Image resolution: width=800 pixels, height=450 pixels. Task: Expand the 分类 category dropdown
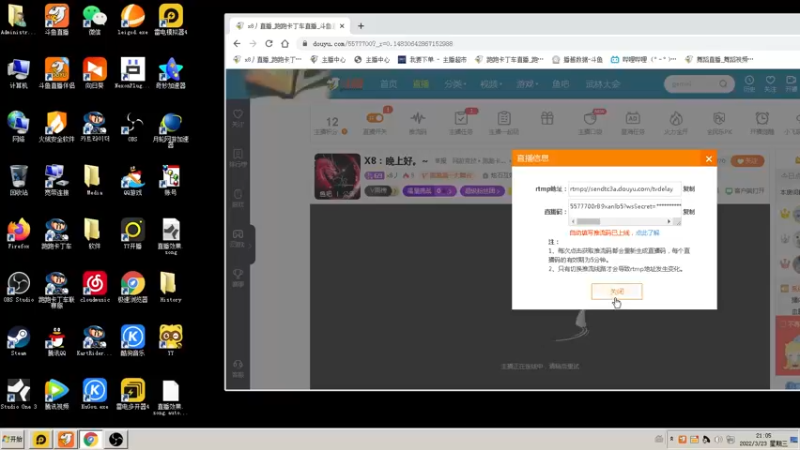tap(455, 84)
